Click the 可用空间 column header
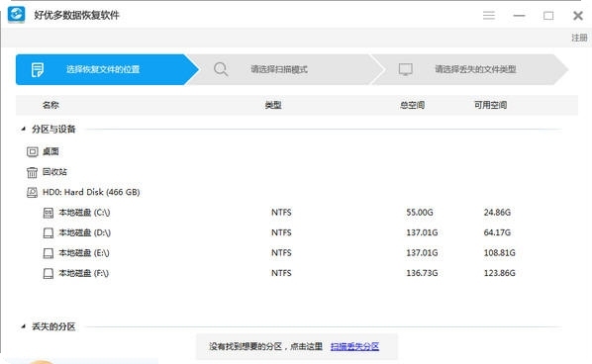Image resolution: width=592 pixels, height=364 pixels. tap(490, 105)
